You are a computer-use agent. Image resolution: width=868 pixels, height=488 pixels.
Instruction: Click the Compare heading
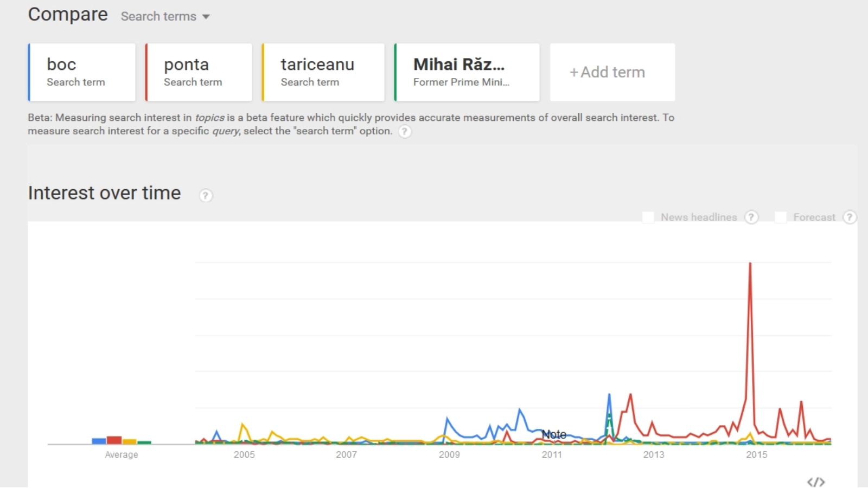(68, 14)
